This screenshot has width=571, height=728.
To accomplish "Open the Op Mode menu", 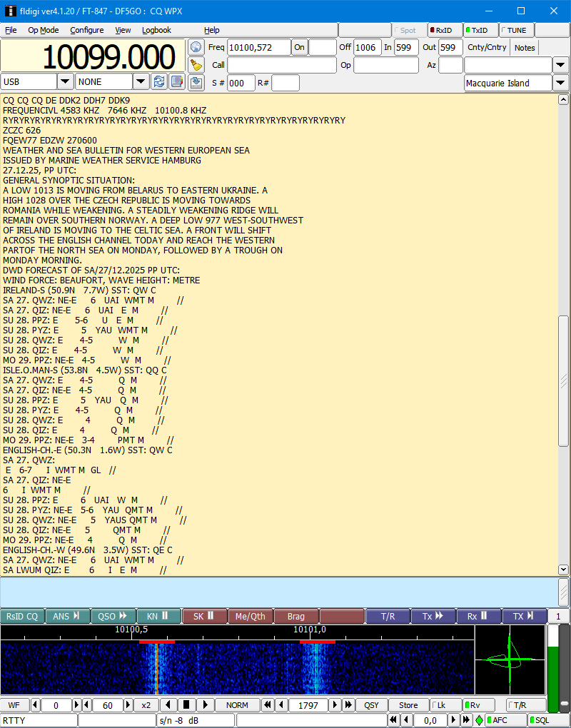I will click(x=44, y=30).
